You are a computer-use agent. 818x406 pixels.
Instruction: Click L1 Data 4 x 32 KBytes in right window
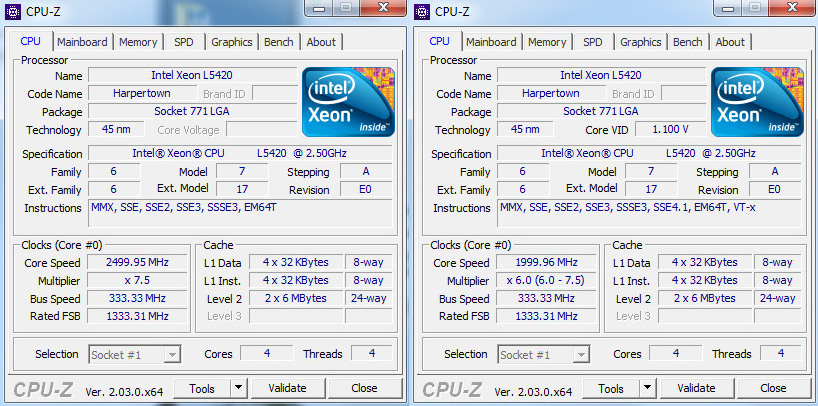click(x=704, y=262)
